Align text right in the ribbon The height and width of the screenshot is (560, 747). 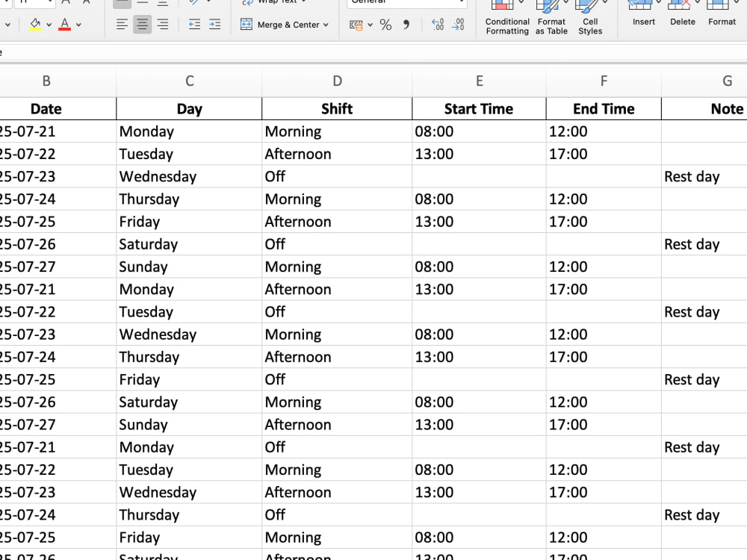click(x=163, y=25)
